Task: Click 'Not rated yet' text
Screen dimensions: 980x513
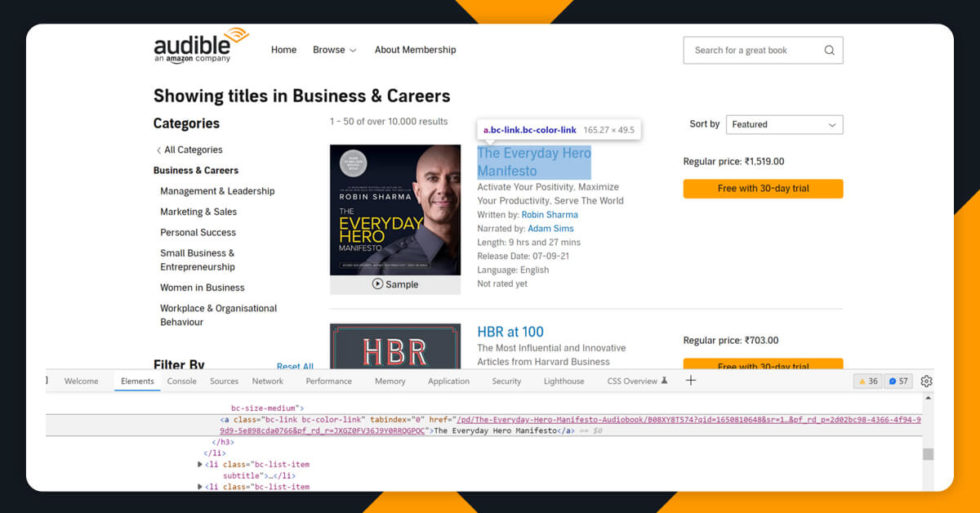Action: pos(502,284)
